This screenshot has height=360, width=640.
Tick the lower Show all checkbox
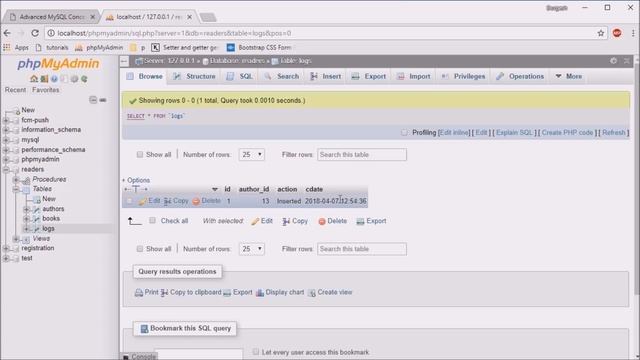coord(140,249)
